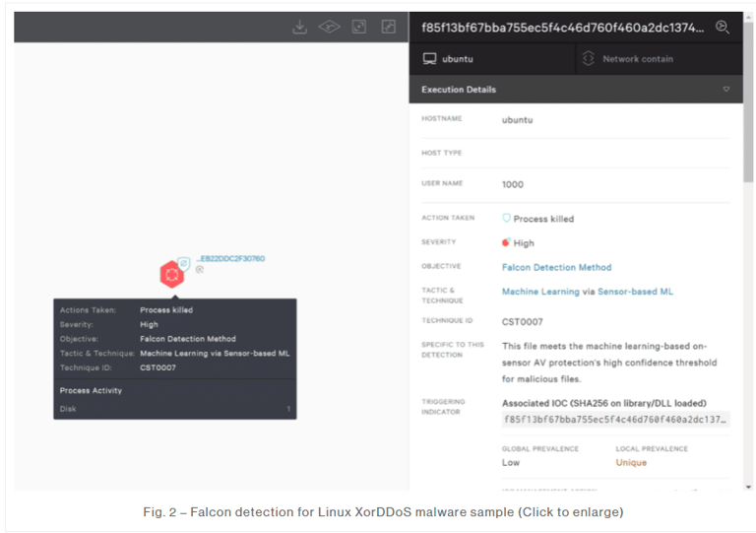Click the EB22DDC2F30760 node label
The height and width of the screenshot is (533, 756).
(230, 259)
